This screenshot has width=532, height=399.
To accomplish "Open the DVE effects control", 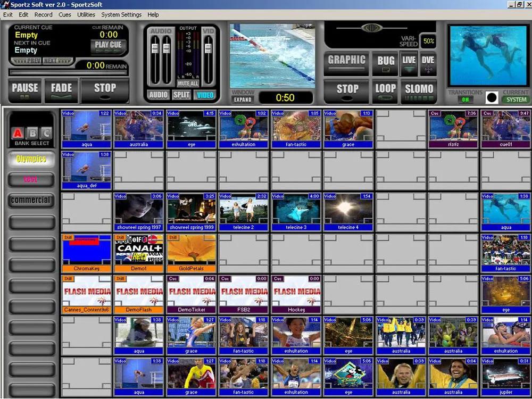I will (428, 63).
